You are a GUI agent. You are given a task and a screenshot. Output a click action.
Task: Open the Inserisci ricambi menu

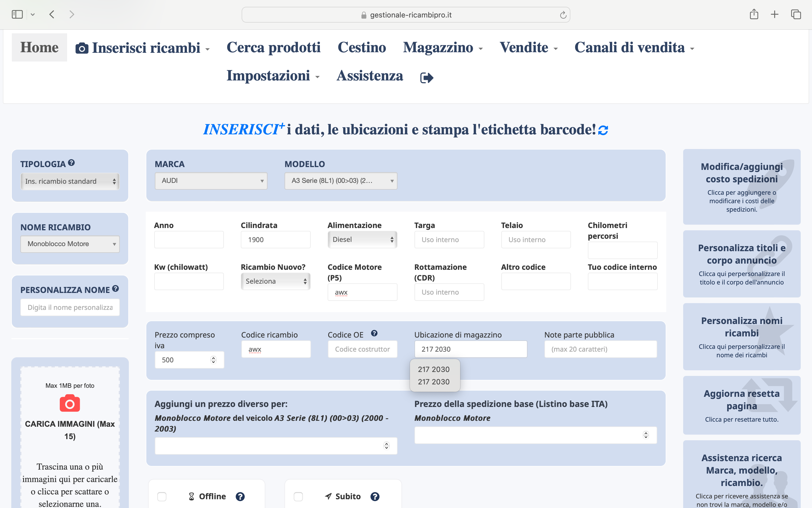tap(143, 48)
